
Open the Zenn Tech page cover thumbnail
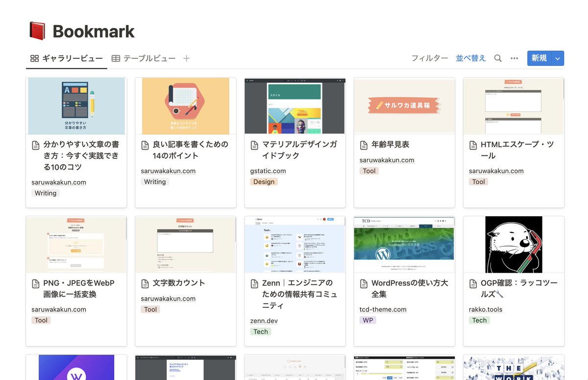pos(295,244)
